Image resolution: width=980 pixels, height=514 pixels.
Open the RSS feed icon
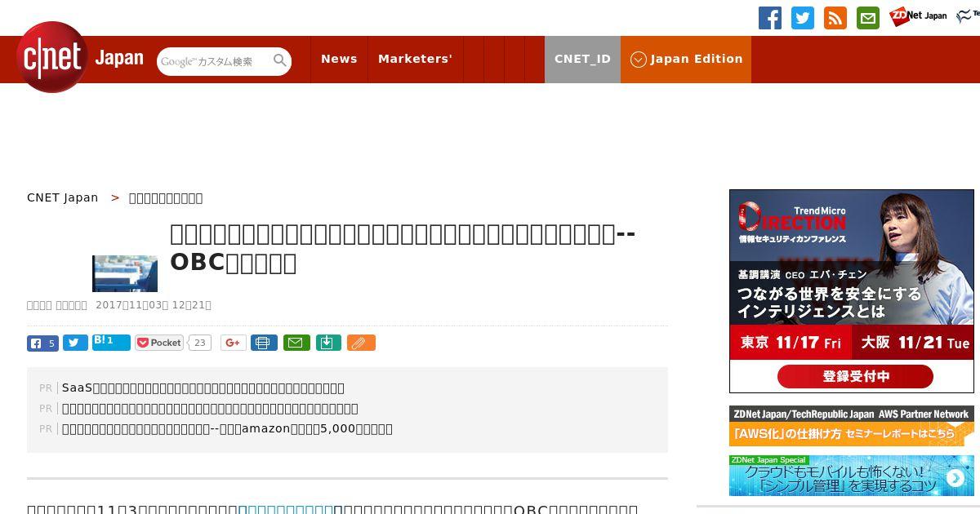pyautogui.click(x=835, y=18)
